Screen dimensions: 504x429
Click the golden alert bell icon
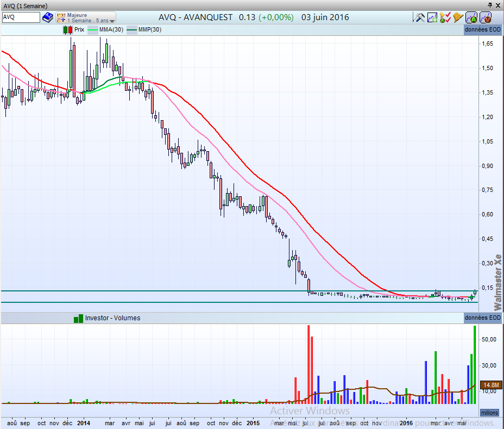tap(458, 17)
